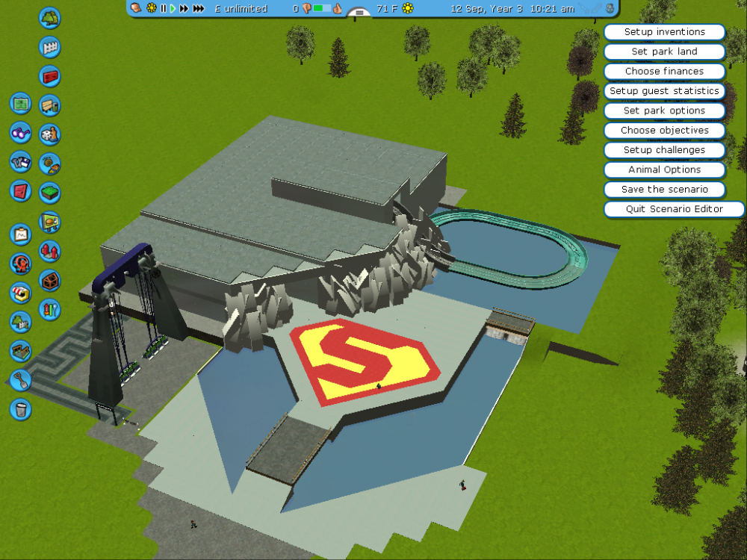Click Save the scenario button

[664, 189]
